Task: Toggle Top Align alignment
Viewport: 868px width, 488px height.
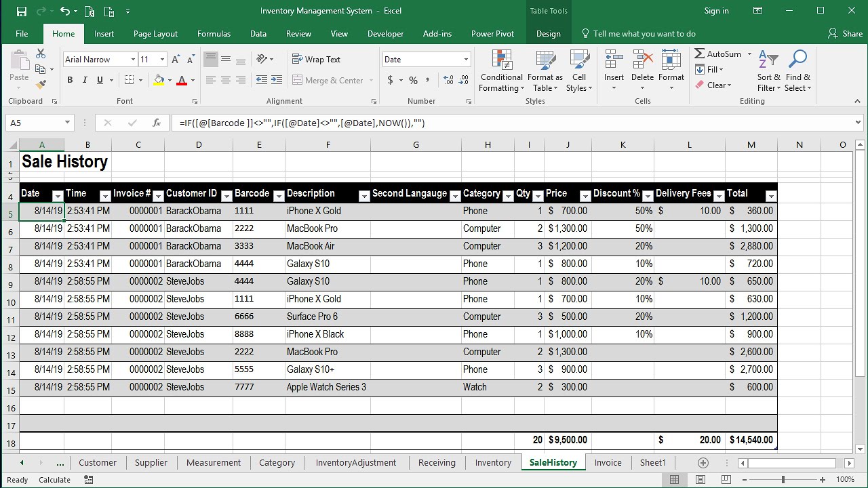Action: pos(211,60)
